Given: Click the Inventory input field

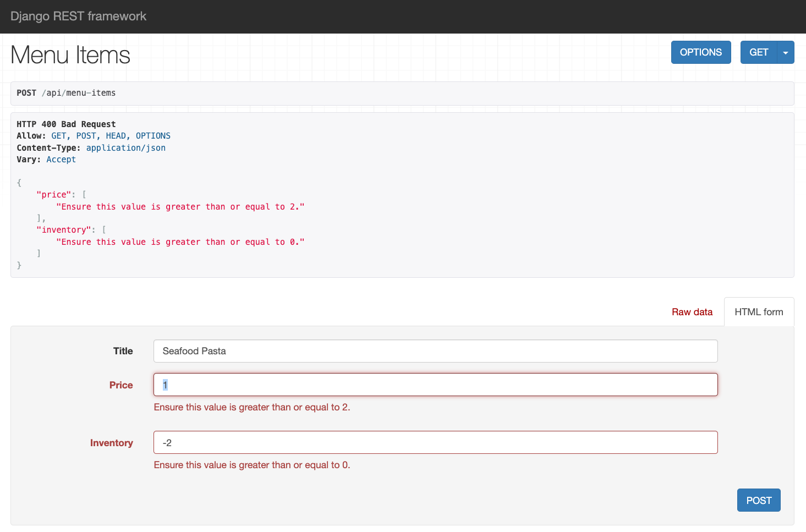Looking at the screenshot, I should pyautogui.click(x=435, y=442).
